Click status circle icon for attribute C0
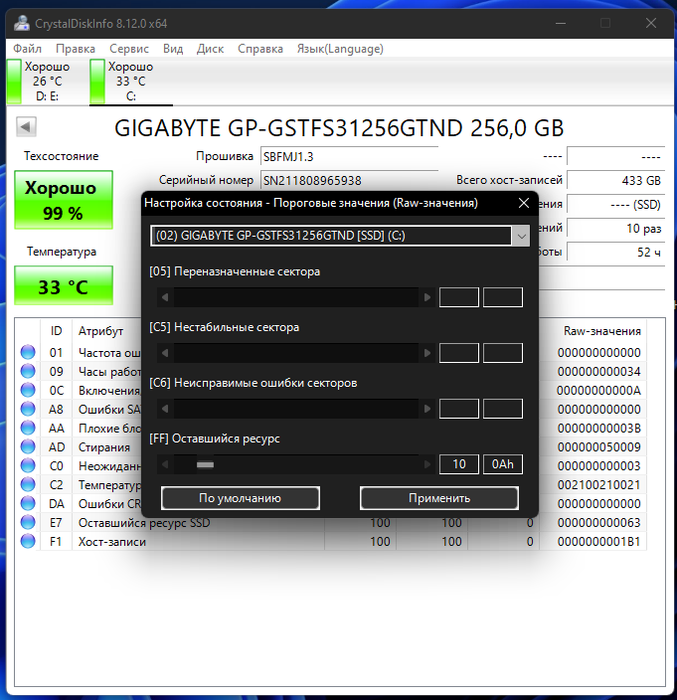Image resolution: width=677 pixels, height=700 pixels. [x=28, y=466]
